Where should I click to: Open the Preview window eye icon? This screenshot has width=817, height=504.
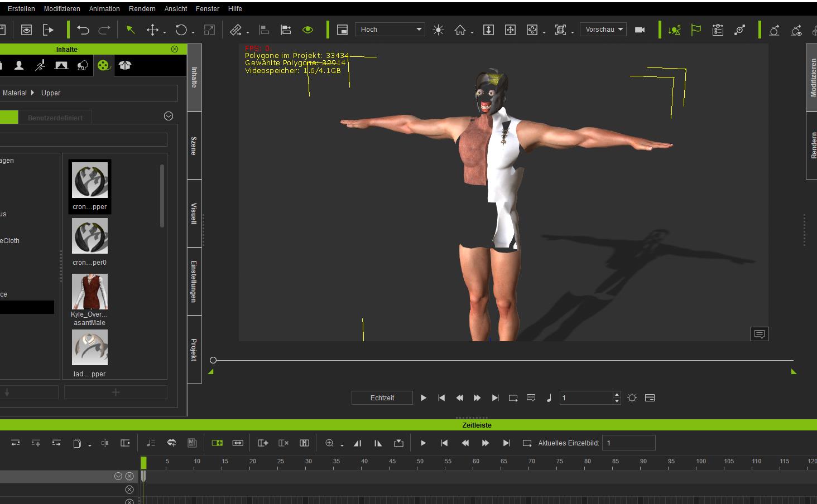(x=26, y=30)
